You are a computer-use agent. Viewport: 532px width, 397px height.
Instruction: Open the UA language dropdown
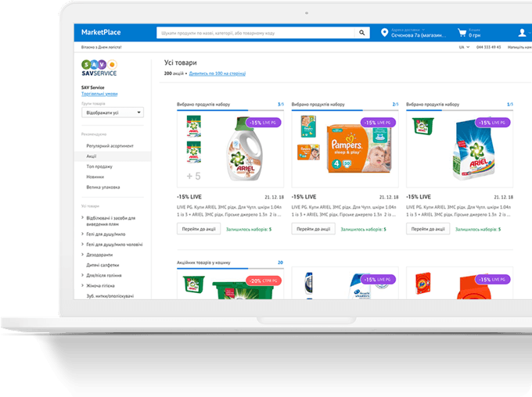click(464, 47)
